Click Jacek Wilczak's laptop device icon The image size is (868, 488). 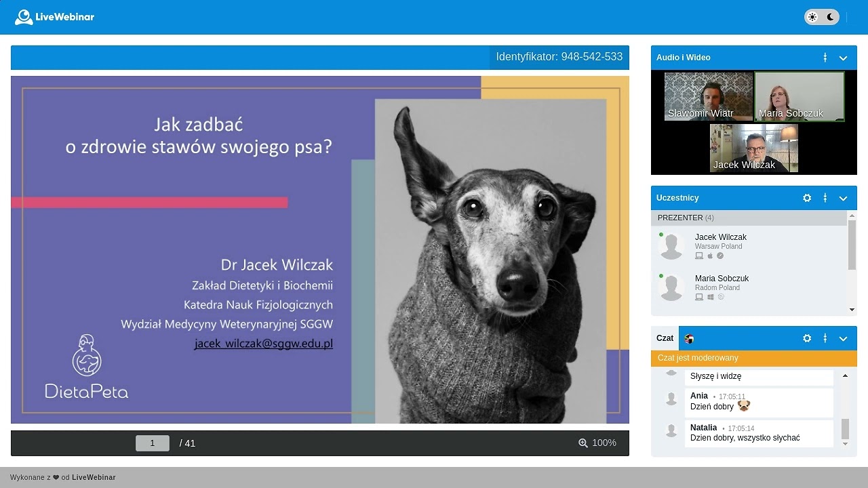(699, 256)
